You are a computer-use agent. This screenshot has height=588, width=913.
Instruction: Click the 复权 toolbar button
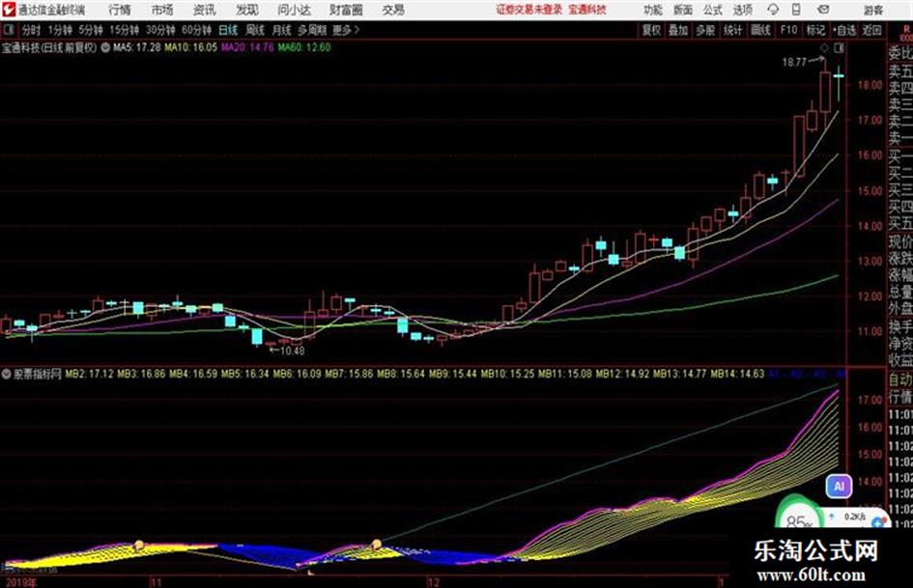click(651, 30)
